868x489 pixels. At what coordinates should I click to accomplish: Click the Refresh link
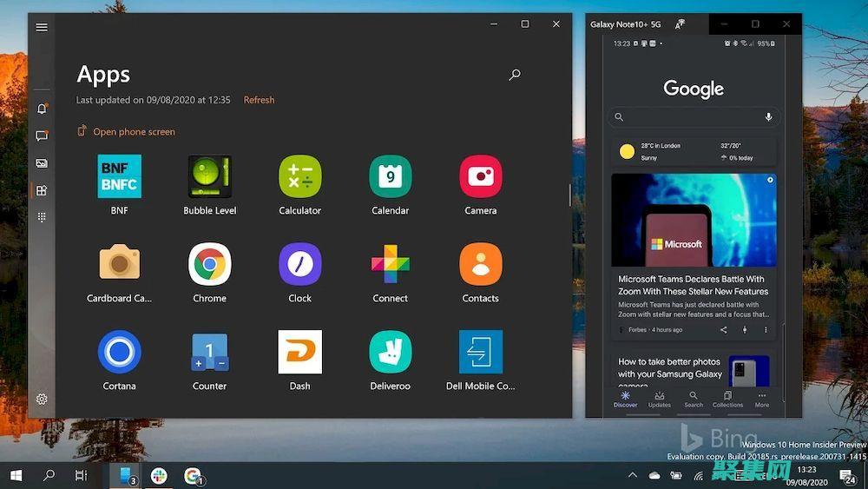tap(259, 101)
